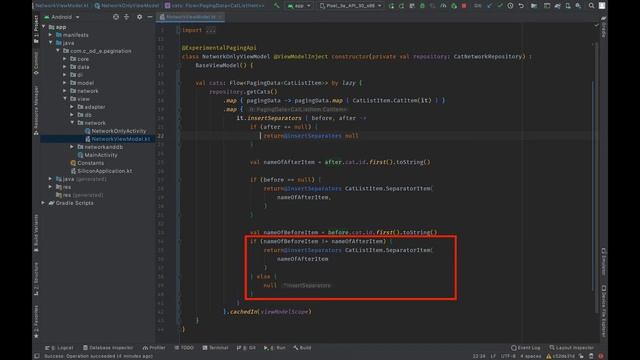Open the Profiler tool window
The image size is (640, 360).
[x=154, y=348]
